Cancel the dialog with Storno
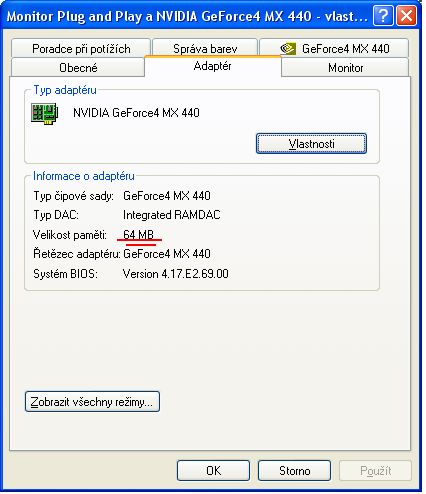This screenshot has height=494, width=426. [294, 471]
